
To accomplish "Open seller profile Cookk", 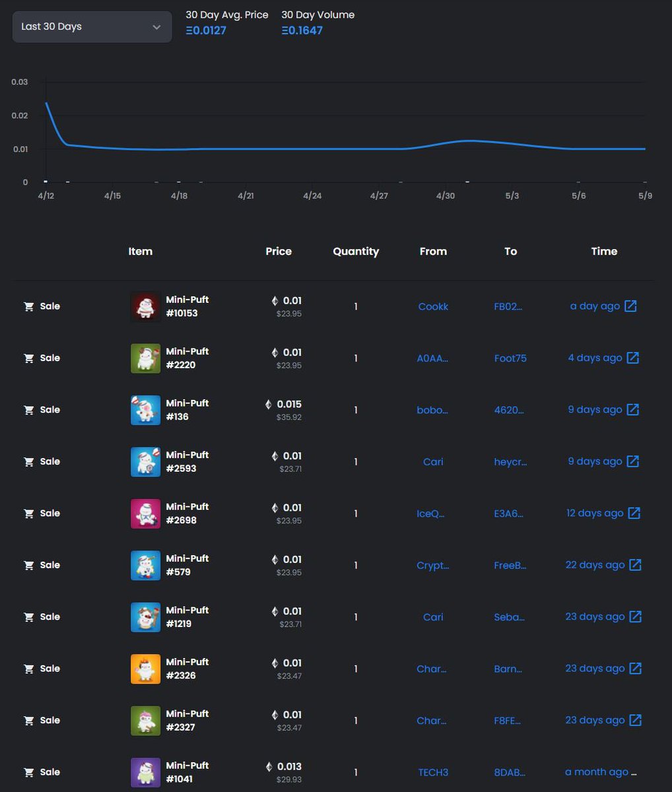I will tap(433, 306).
